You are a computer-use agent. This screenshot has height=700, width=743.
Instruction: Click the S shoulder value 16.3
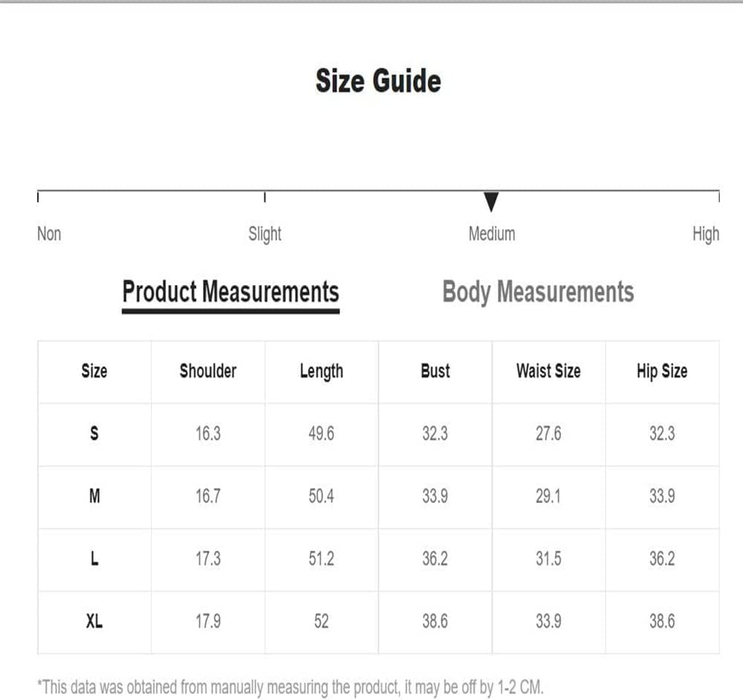pyautogui.click(x=208, y=433)
